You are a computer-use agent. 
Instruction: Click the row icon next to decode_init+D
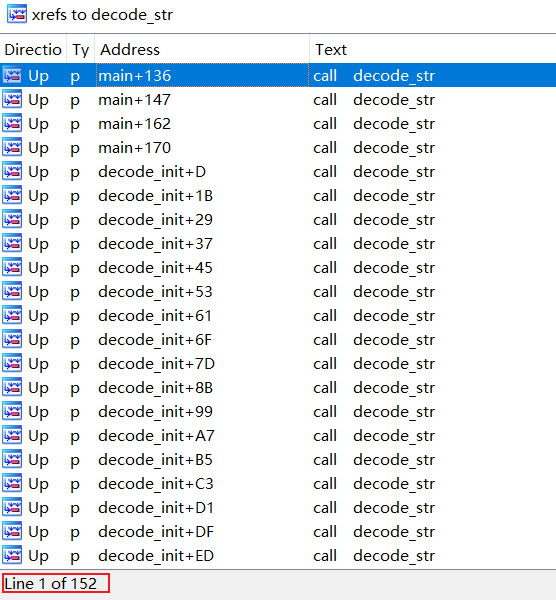(x=12, y=171)
